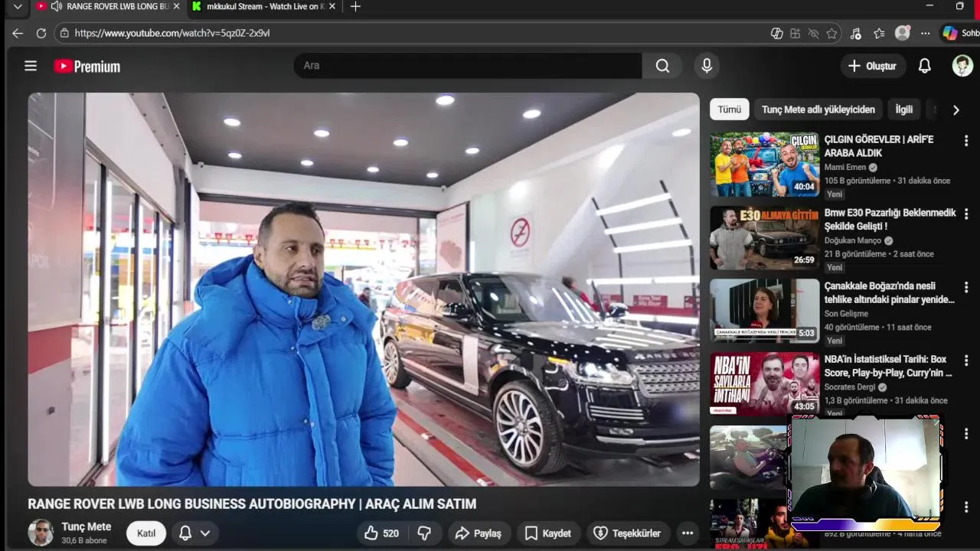Close the RANGE ROVER LWB tab
This screenshot has height=551, width=980.
pos(177,6)
